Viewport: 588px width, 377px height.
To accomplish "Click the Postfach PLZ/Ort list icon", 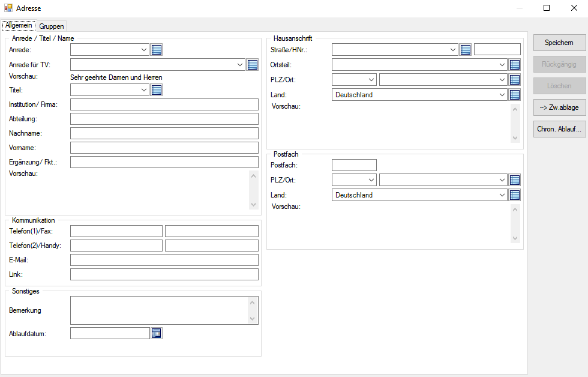I will pos(514,180).
